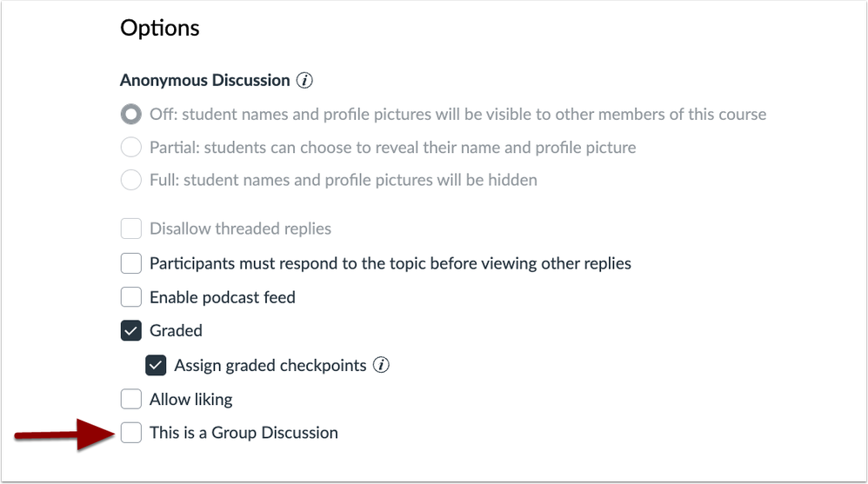Disable the Assign graded checkpoints checkbox
The width and height of the screenshot is (868, 484).
tap(156, 365)
